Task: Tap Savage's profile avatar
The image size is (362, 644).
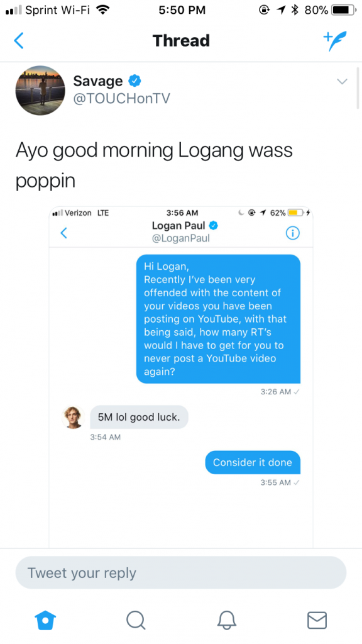Action: tap(40, 91)
